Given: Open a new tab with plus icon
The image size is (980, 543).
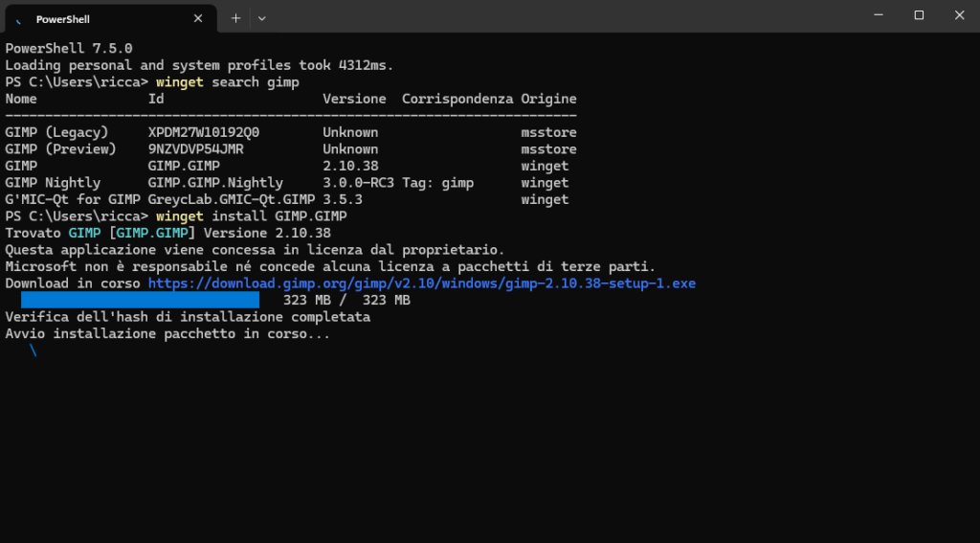Looking at the screenshot, I should pyautogui.click(x=235, y=18).
